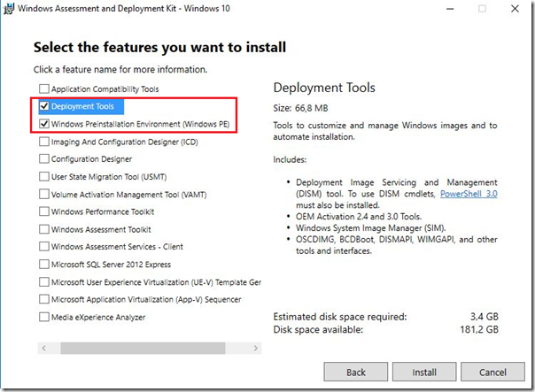
Task: Check Volume Activation Management Tool (VAMT)
Action: [x=44, y=195]
